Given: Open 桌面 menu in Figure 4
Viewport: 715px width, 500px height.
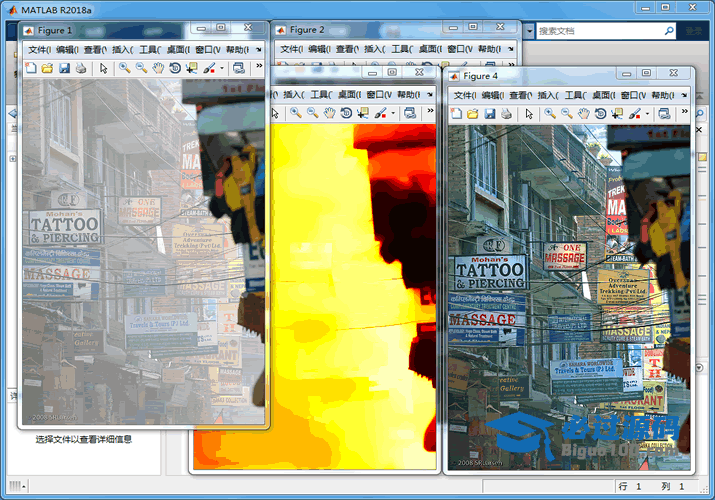Looking at the screenshot, I should click(x=603, y=95).
